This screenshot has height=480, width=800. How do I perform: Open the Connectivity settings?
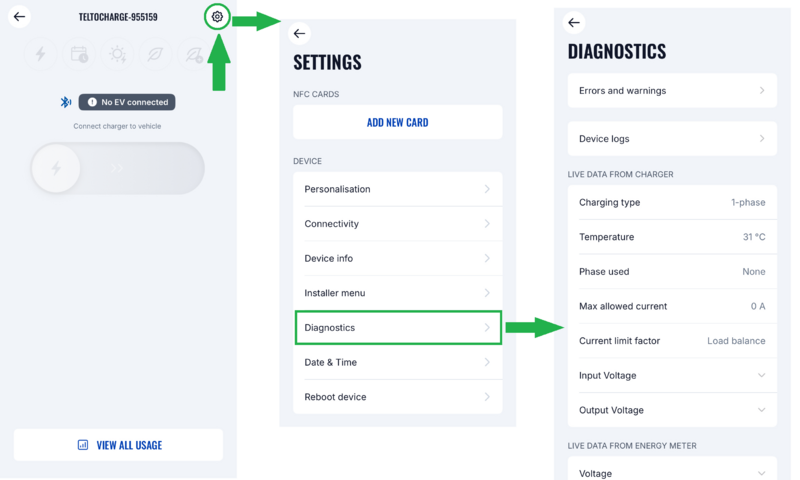click(397, 224)
